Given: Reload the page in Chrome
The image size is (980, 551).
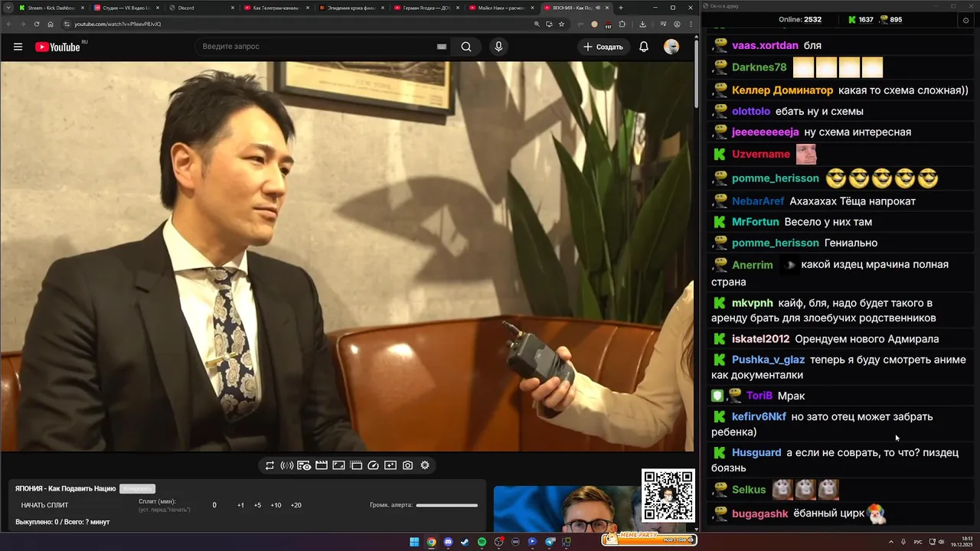Looking at the screenshot, I should pos(36,24).
